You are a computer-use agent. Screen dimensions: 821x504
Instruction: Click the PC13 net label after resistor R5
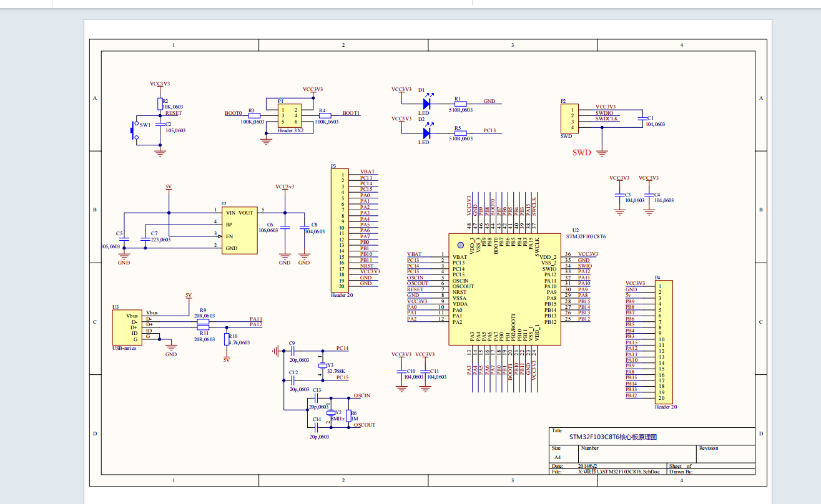(x=490, y=130)
